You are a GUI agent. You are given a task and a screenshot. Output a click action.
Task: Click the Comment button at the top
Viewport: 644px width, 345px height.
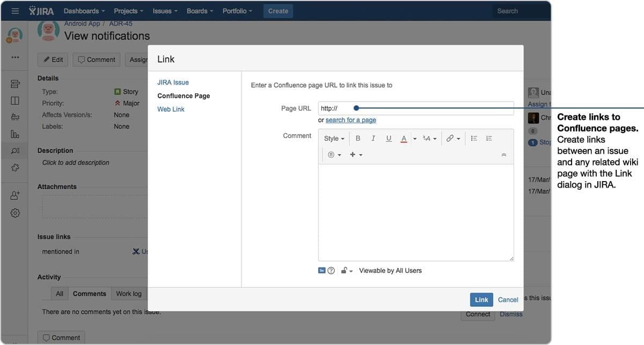[97, 60]
